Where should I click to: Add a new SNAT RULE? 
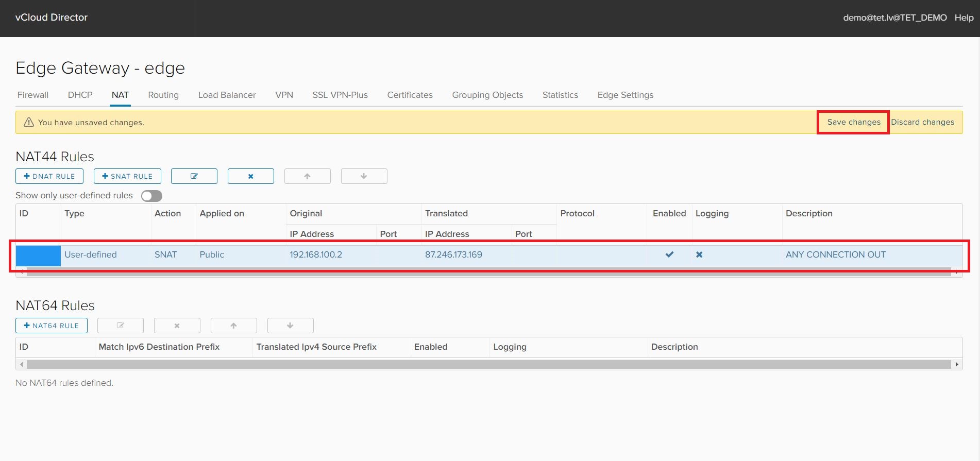pyautogui.click(x=127, y=176)
